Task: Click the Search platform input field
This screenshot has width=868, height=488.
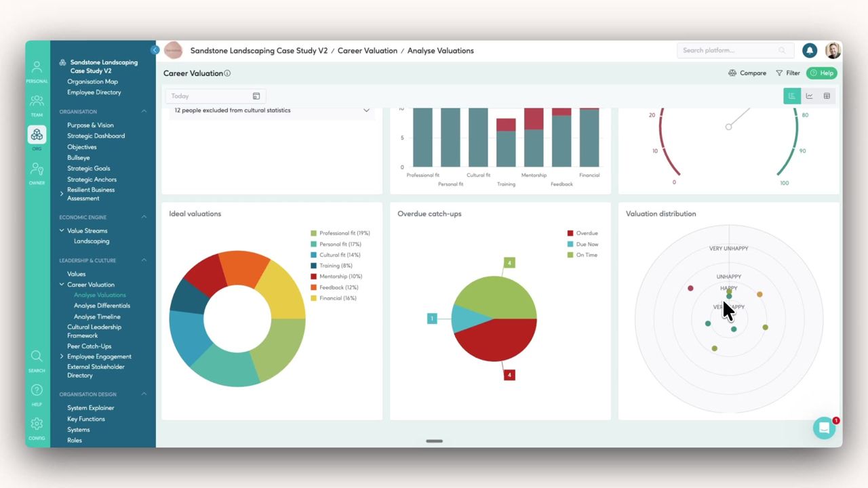Action: coord(734,50)
